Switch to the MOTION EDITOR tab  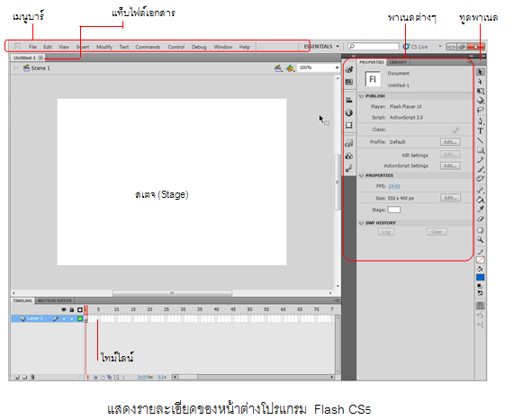point(55,300)
